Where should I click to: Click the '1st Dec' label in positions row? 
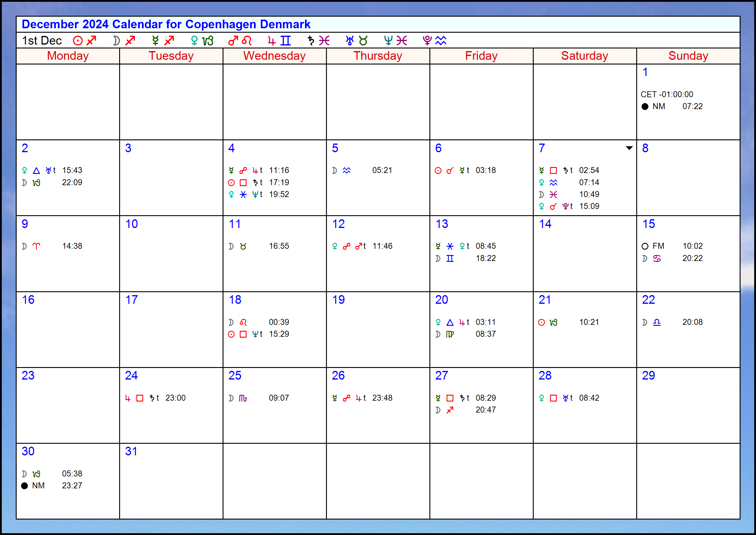coord(42,40)
